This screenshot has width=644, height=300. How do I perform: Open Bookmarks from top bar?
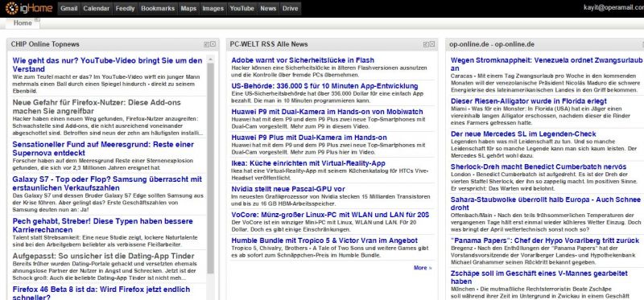[x=158, y=9]
